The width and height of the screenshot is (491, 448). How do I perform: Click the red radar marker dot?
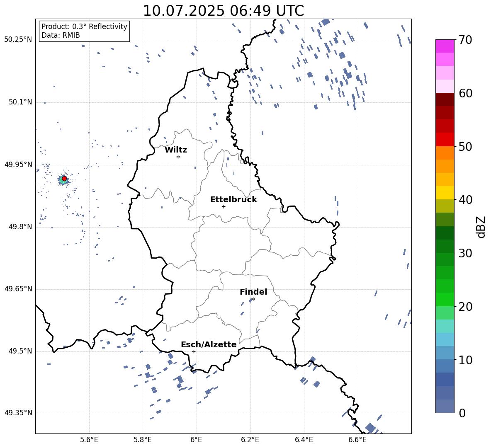pos(64,179)
